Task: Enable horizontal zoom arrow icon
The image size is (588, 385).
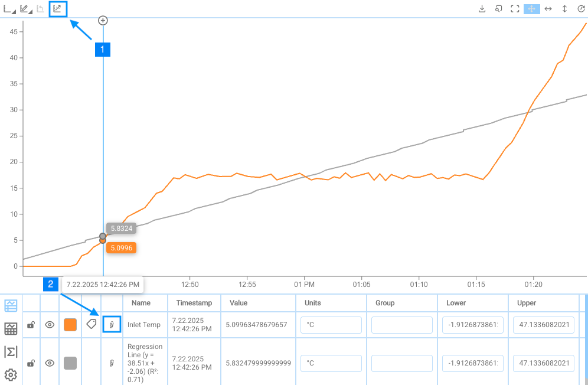Action: pos(548,9)
